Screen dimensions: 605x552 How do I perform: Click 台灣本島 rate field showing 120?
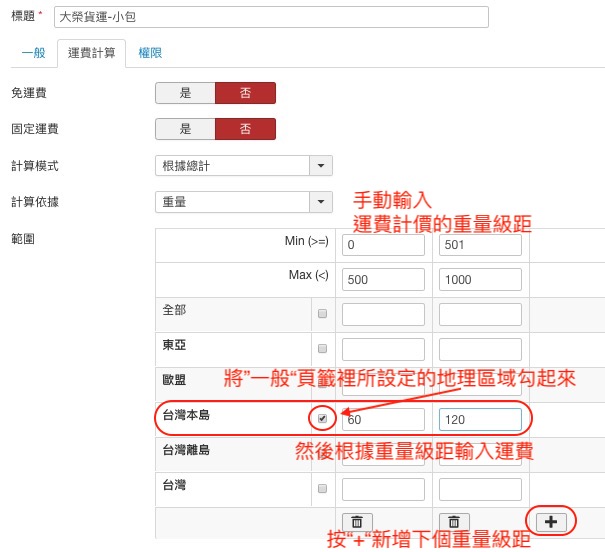click(479, 419)
